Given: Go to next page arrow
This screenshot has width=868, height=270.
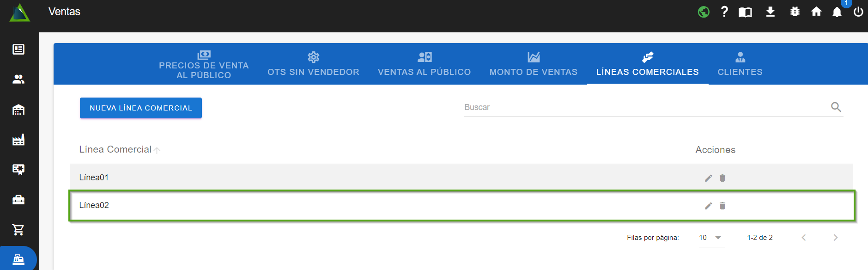Looking at the screenshot, I should tap(835, 238).
